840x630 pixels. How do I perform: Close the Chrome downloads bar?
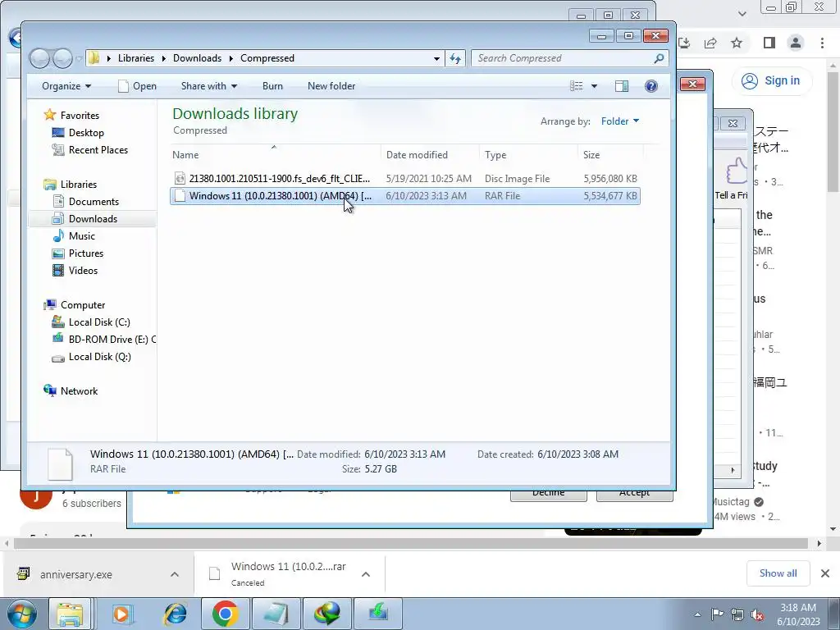point(825,573)
